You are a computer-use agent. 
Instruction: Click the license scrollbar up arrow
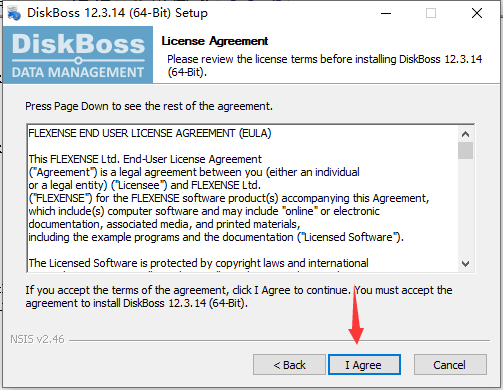[x=465, y=134]
